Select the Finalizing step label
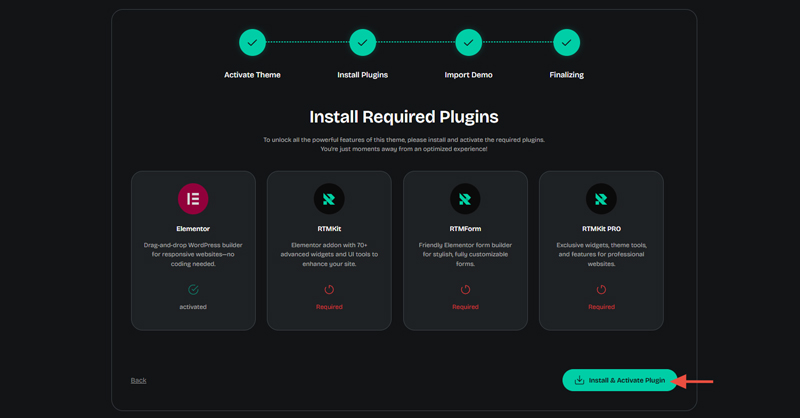Screen dimensions: 800x418 (x=566, y=75)
